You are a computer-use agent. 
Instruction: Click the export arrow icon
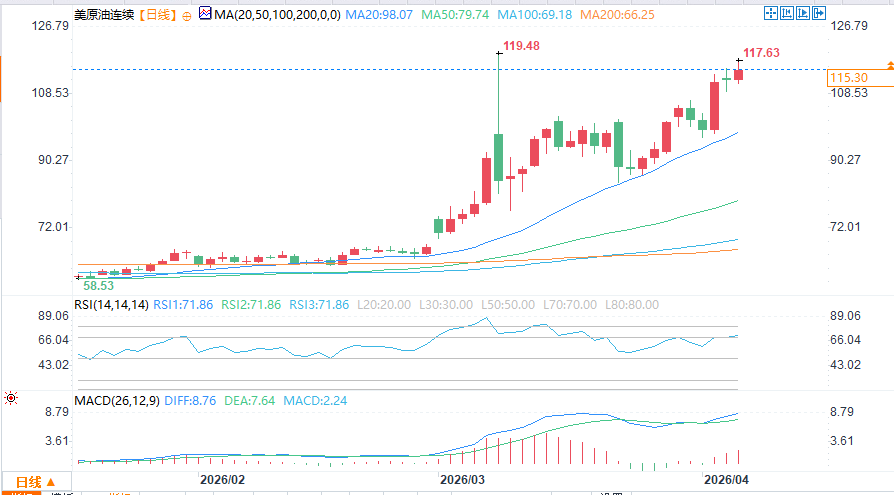(x=819, y=13)
